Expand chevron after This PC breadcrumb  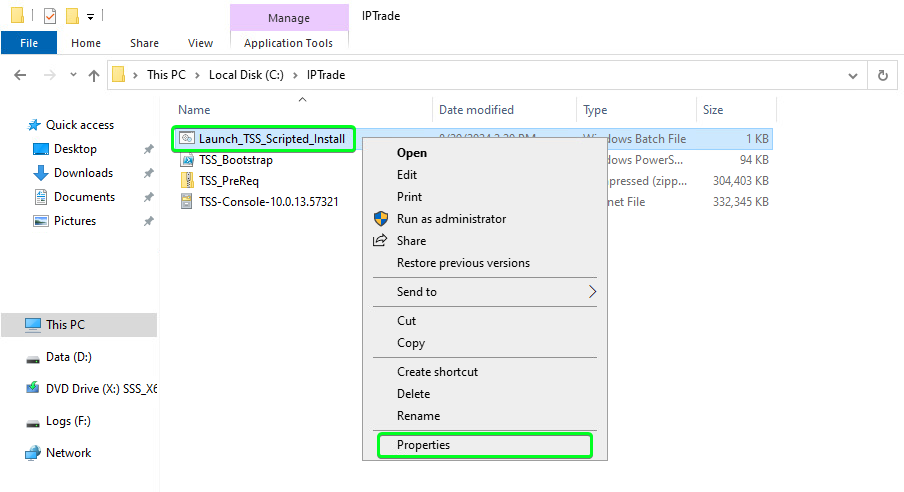(x=197, y=75)
